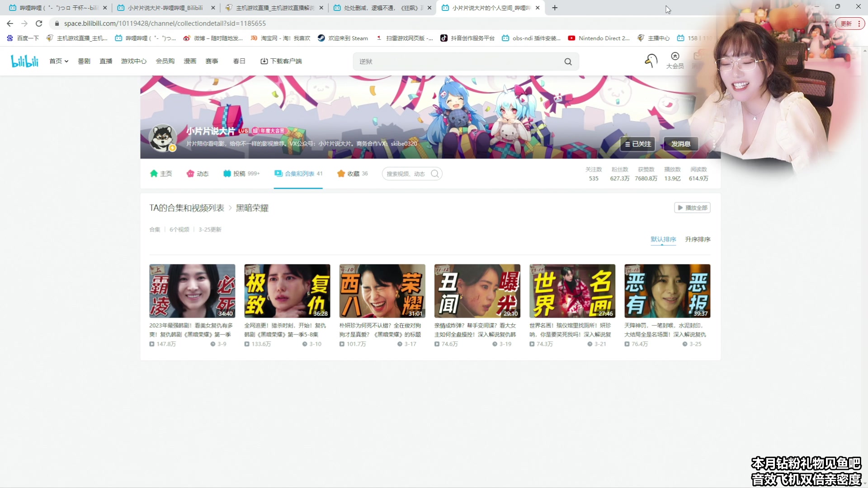Screen dimensions: 868x488
Task: Click video title 全网追更！猎杀时刻
Action: click(285, 330)
